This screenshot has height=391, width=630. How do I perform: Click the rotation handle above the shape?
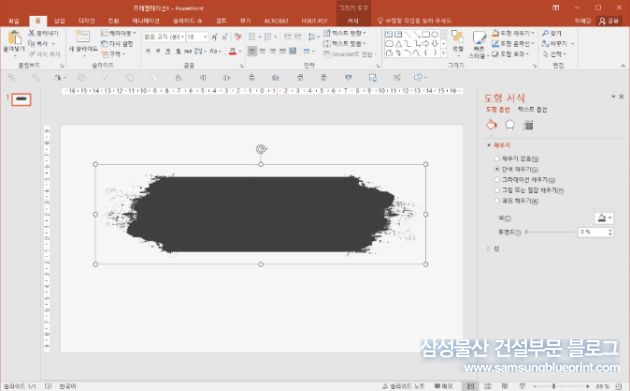(261, 149)
